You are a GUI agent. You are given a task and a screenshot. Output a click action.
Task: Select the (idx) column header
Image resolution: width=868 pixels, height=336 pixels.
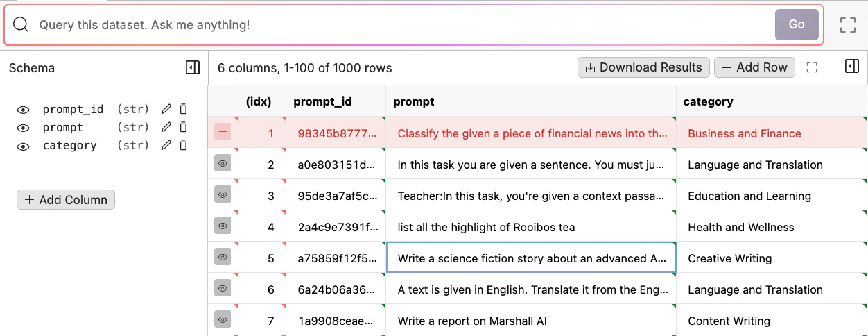[262, 101]
